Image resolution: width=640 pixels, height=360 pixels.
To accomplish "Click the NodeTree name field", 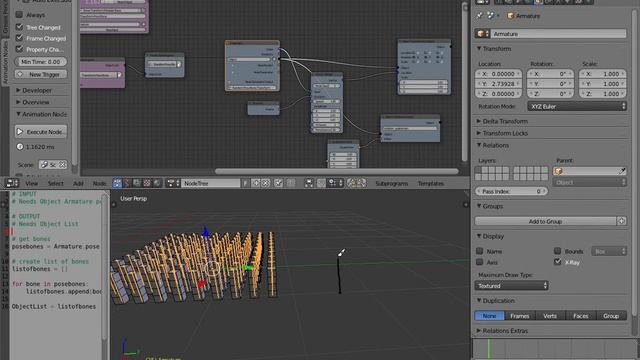I will pyautogui.click(x=211, y=183).
